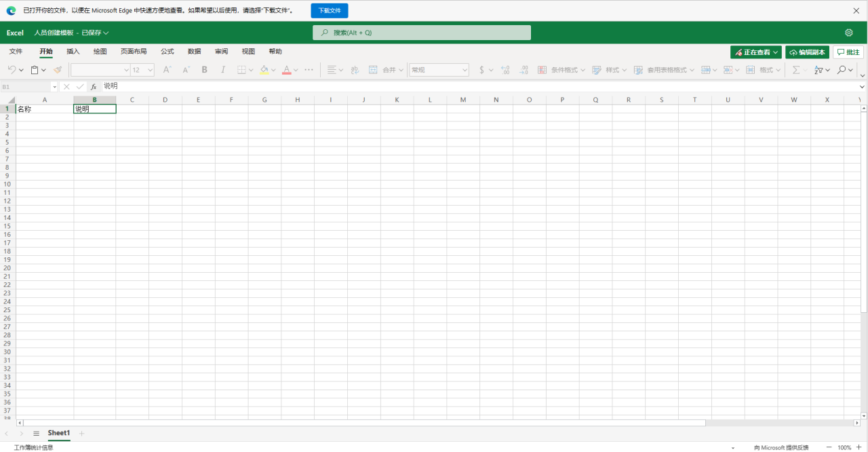868x452 pixels.
Task: Open the 公式 ribbon tab
Action: tap(167, 52)
